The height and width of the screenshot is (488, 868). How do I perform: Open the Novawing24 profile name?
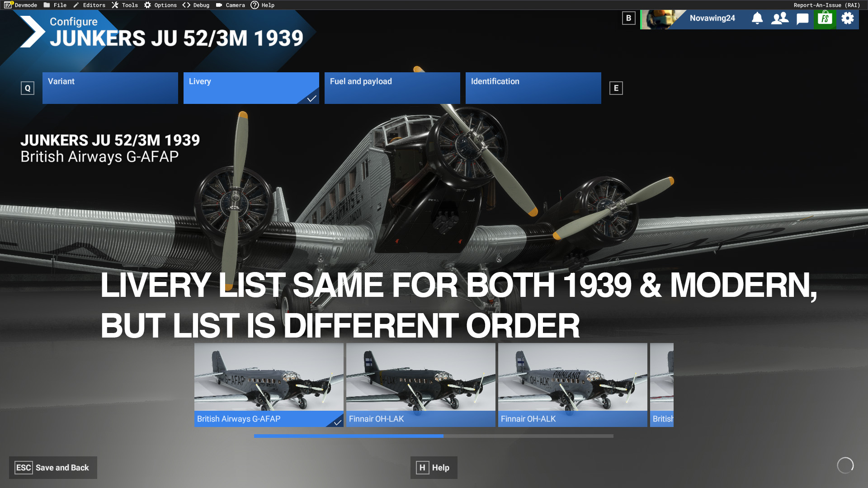712,18
